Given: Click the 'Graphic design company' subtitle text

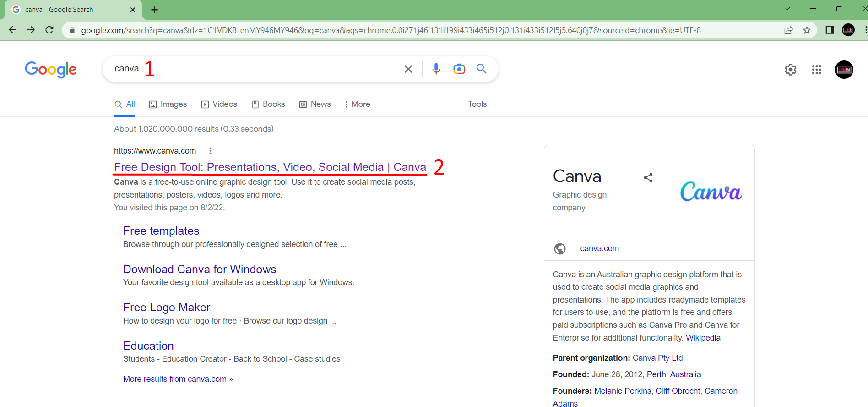Looking at the screenshot, I should click(580, 201).
